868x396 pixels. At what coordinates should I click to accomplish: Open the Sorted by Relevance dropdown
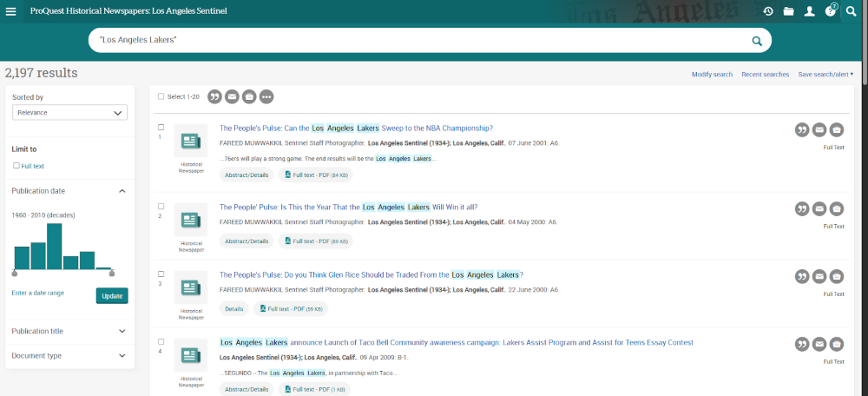coord(69,112)
